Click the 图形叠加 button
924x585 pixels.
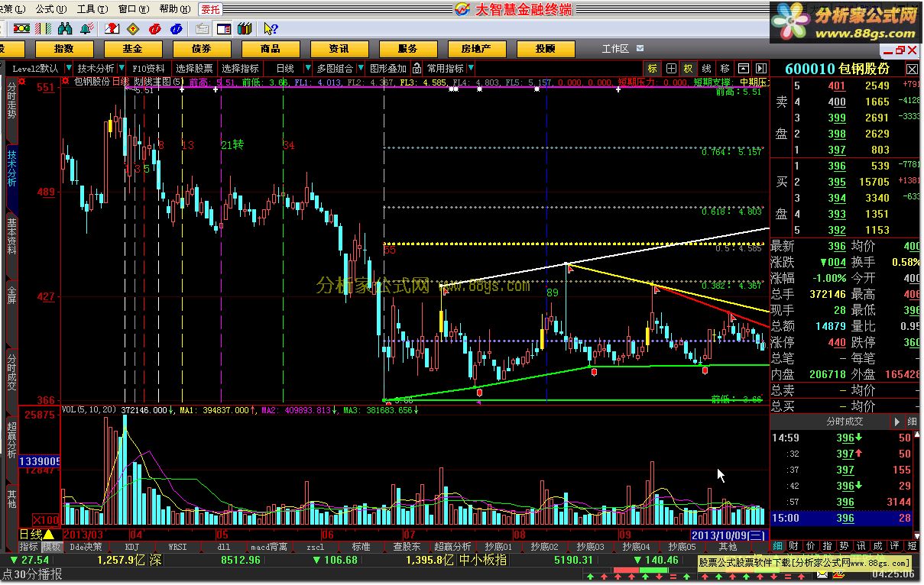389,68
